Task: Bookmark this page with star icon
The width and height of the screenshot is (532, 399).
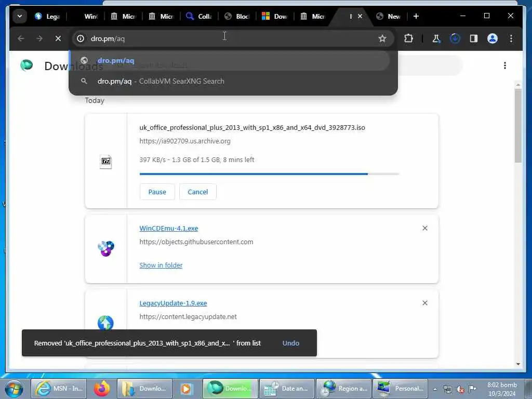Action: pyautogui.click(x=382, y=38)
